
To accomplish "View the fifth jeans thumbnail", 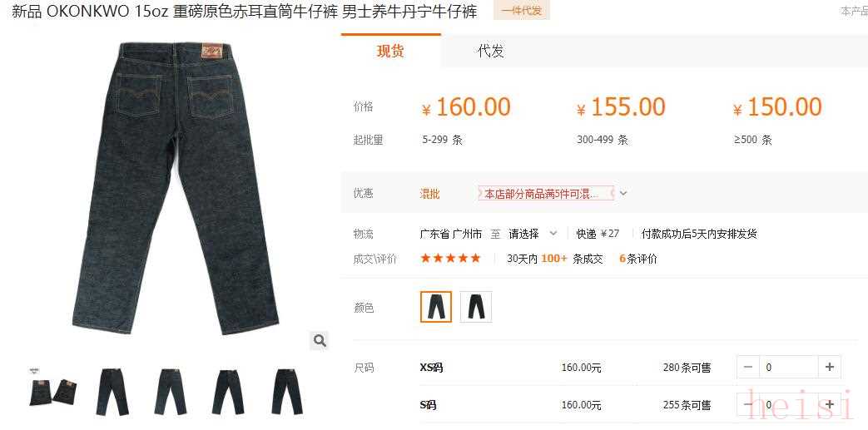I will 287,391.
